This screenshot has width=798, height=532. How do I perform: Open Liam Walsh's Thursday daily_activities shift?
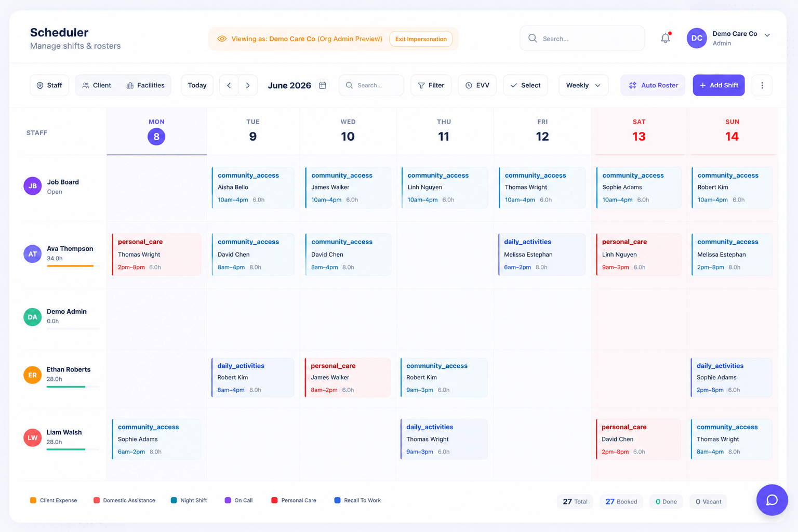click(x=444, y=439)
